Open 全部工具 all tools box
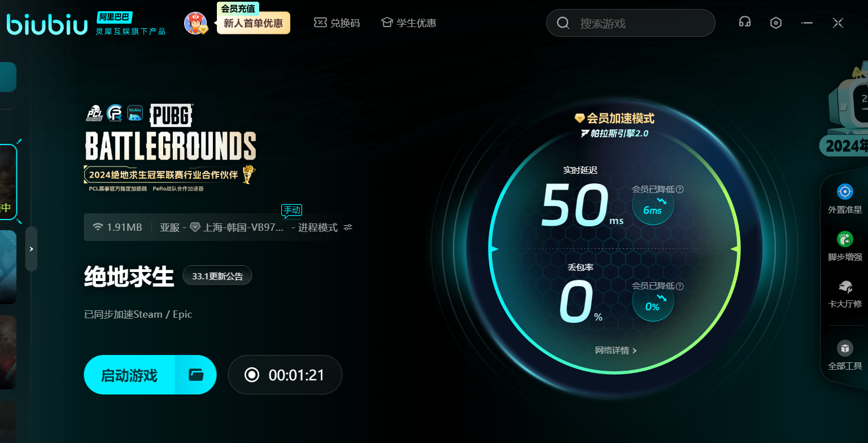Viewport: 868px width, 443px height. point(845,355)
